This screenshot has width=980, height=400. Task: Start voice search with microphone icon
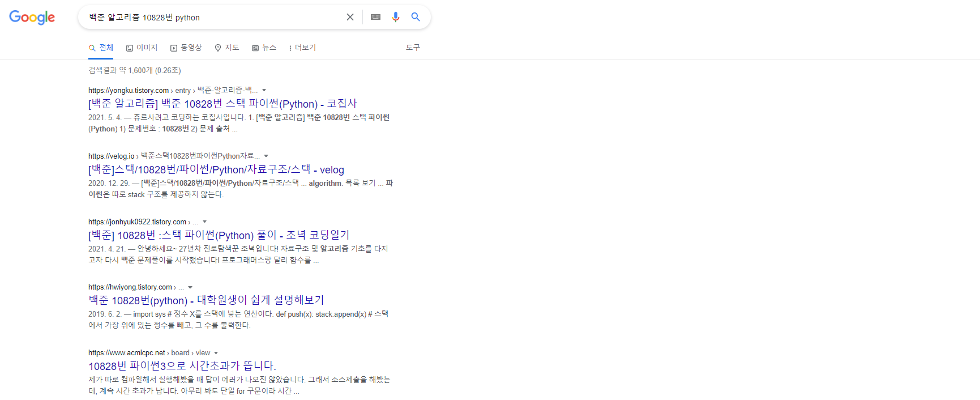[396, 17]
